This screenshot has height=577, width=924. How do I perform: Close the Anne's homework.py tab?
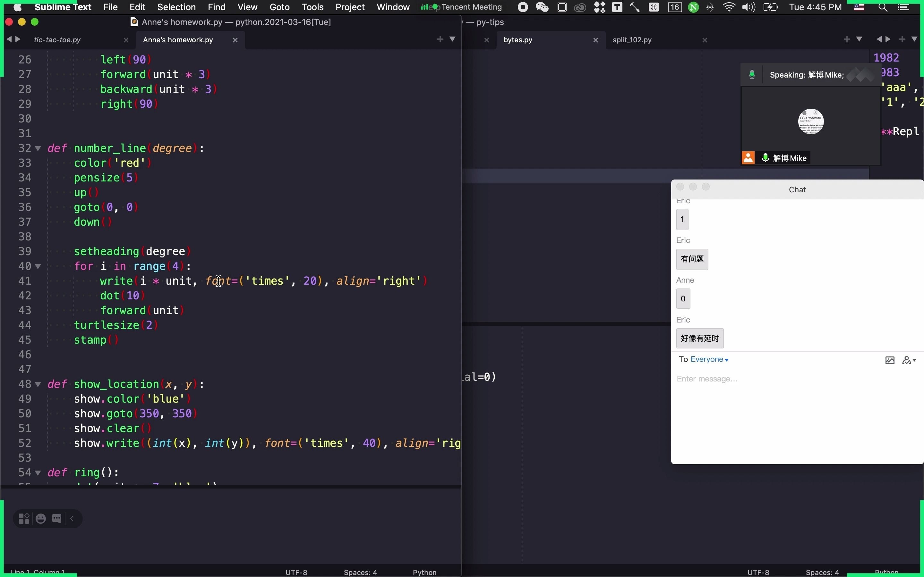coord(235,40)
